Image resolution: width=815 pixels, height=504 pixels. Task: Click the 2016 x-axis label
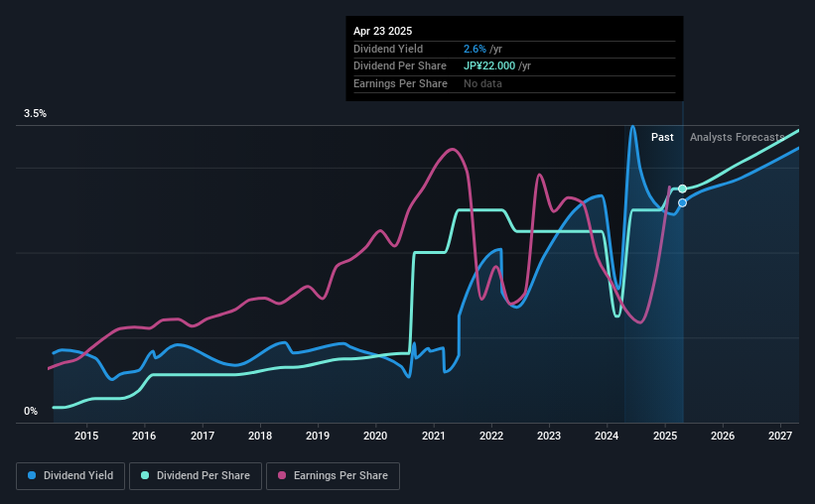(144, 436)
